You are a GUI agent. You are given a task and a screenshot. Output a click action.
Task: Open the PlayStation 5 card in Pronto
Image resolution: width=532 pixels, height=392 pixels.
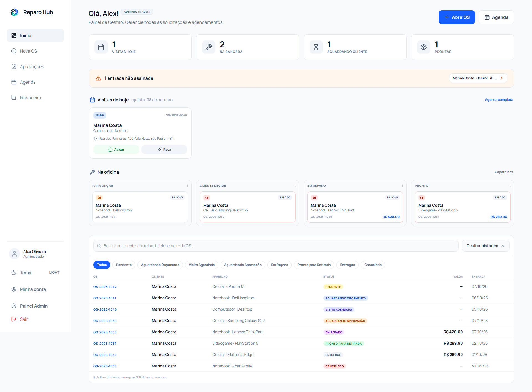(x=463, y=207)
